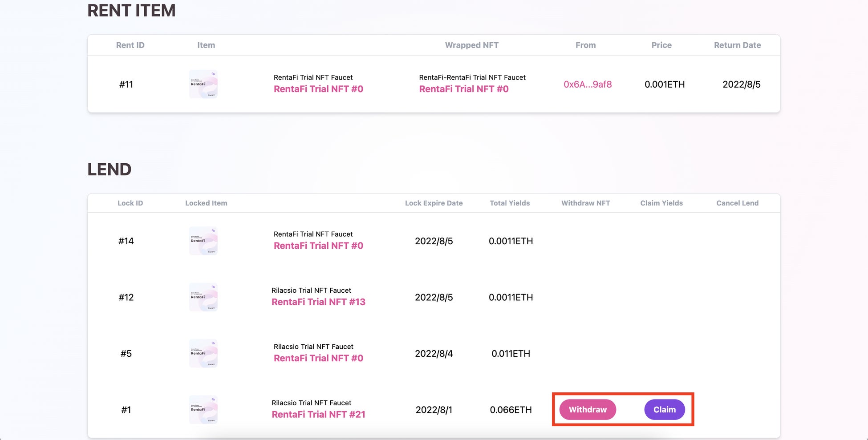Click the Lock Expire Date column header
The width and height of the screenshot is (868, 440).
[x=434, y=203]
